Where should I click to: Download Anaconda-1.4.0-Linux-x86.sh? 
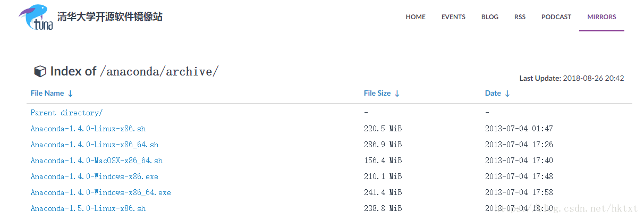point(88,129)
